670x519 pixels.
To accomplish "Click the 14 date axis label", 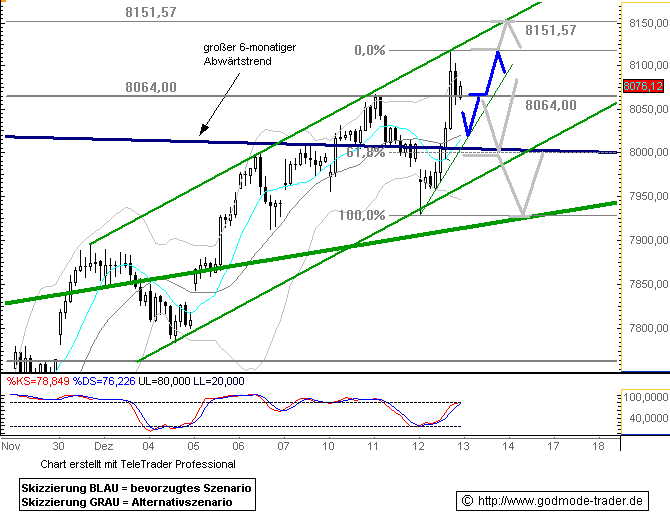I will point(508,446).
